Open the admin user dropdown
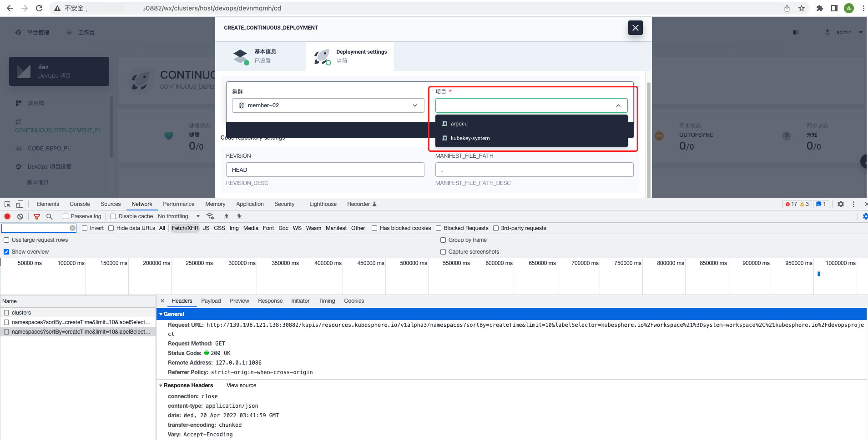868x440 pixels. tap(845, 32)
